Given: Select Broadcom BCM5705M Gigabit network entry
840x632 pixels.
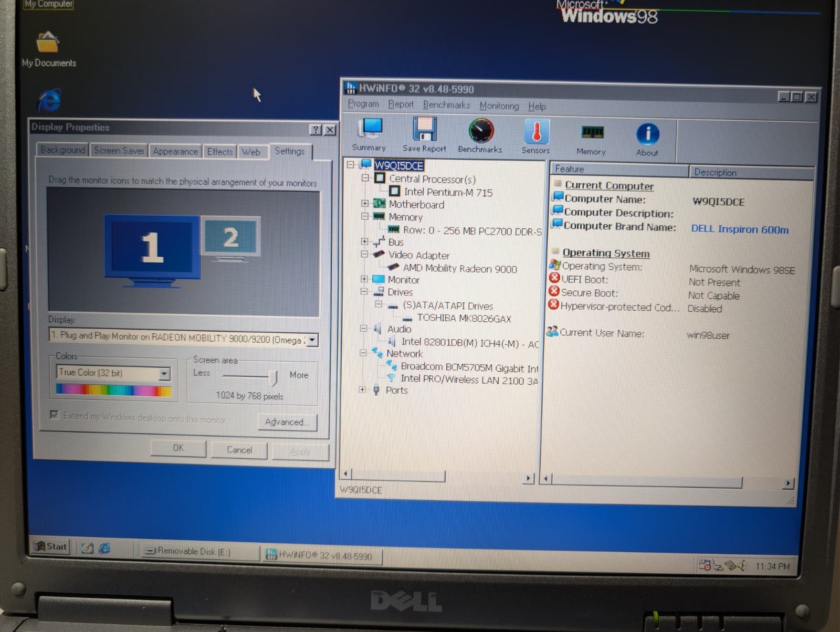Looking at the screenshot, I should (x=469, y=367).
